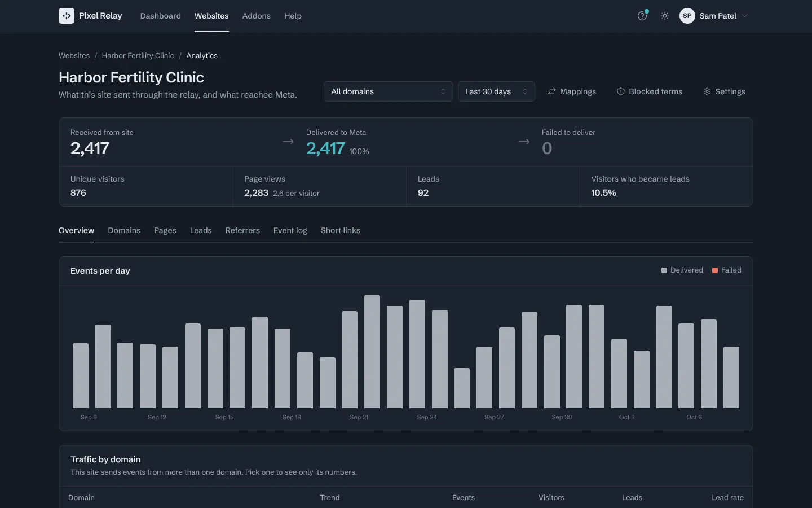This screenshot has height=508, width=812.
Task: Click the Settings button label
Action: (730, 91)
